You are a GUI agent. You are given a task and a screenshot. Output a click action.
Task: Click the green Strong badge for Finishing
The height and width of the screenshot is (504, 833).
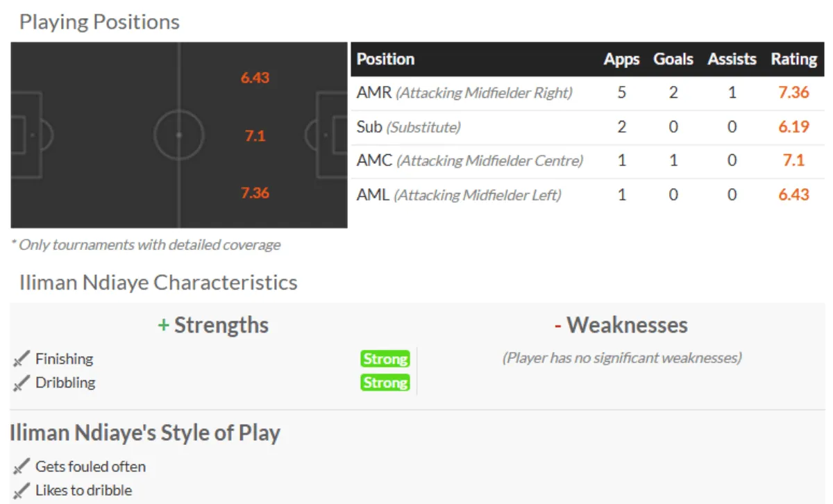pyautogui.click(x=385, y=359)
